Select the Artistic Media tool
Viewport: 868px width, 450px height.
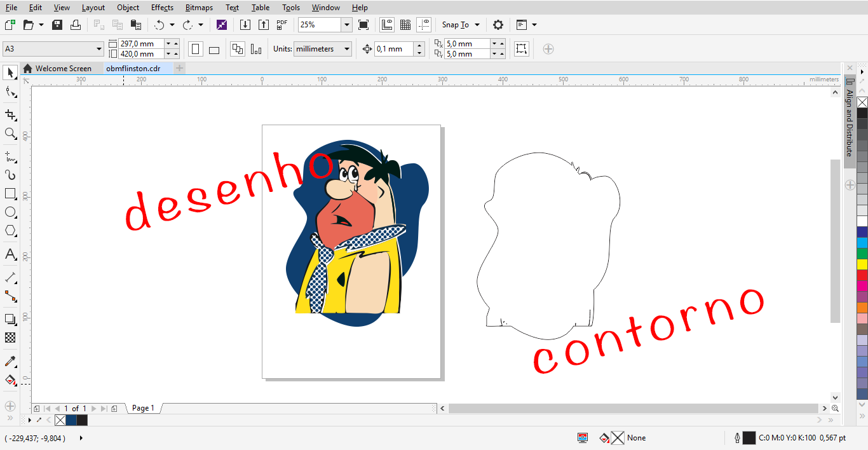10,175
